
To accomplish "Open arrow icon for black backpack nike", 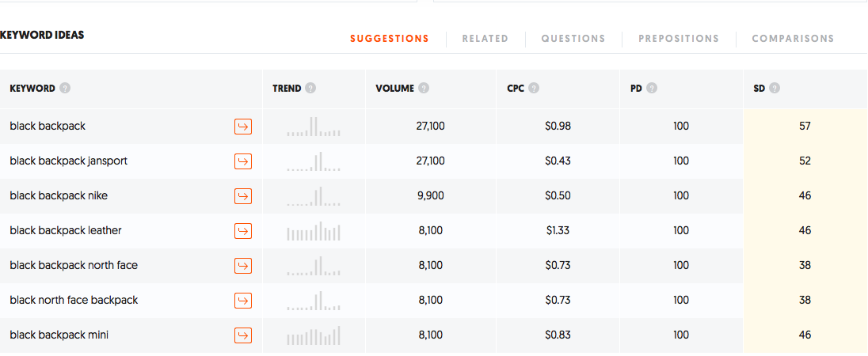I will [x=243, y=196].
